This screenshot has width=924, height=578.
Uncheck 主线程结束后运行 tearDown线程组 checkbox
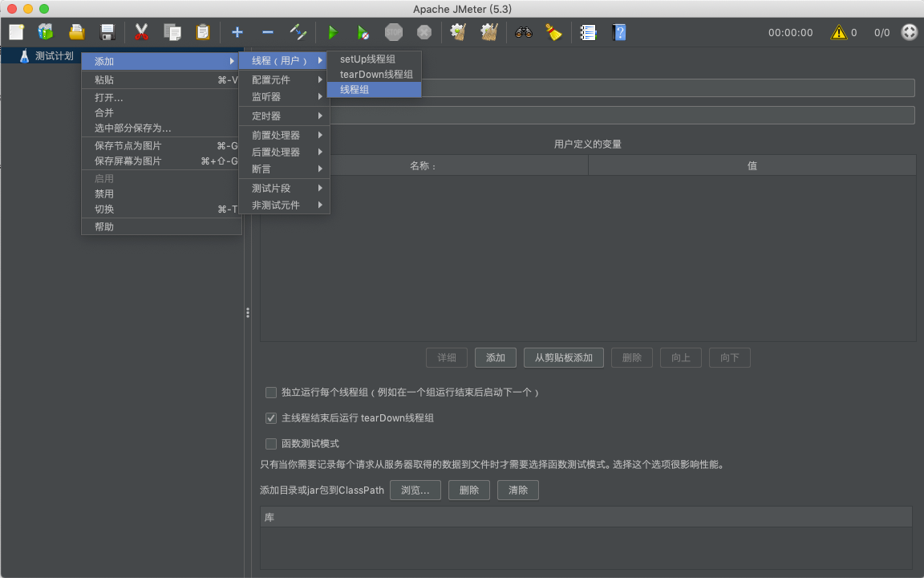click(x=271, y=418)
